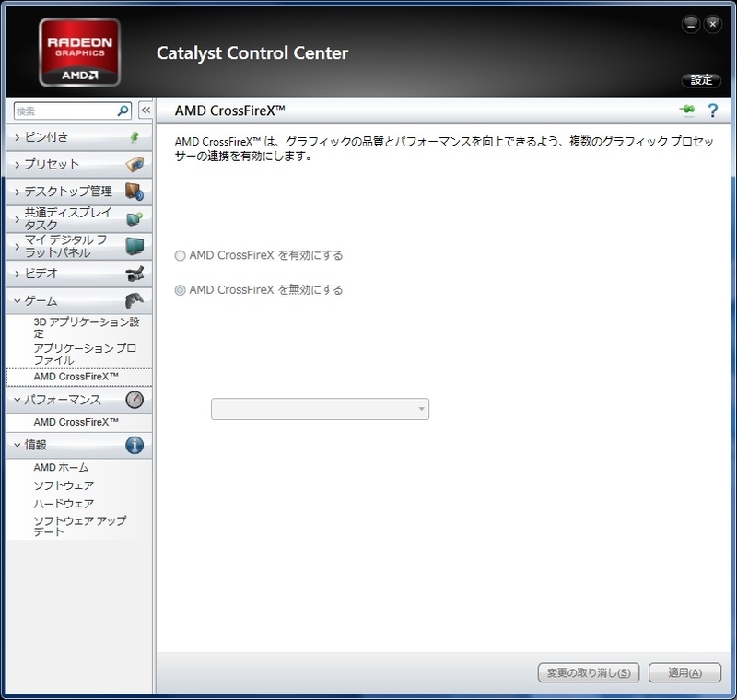
Task: Click the Radeon Graphics AMD logo
Action: pos(79,52)
